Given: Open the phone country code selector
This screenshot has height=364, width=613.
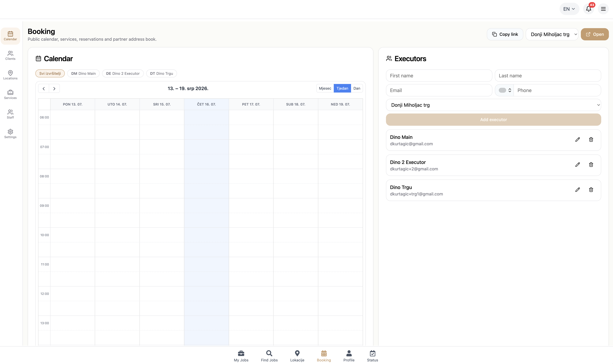Looking at the screenshot, I should [x=504, y=91].
